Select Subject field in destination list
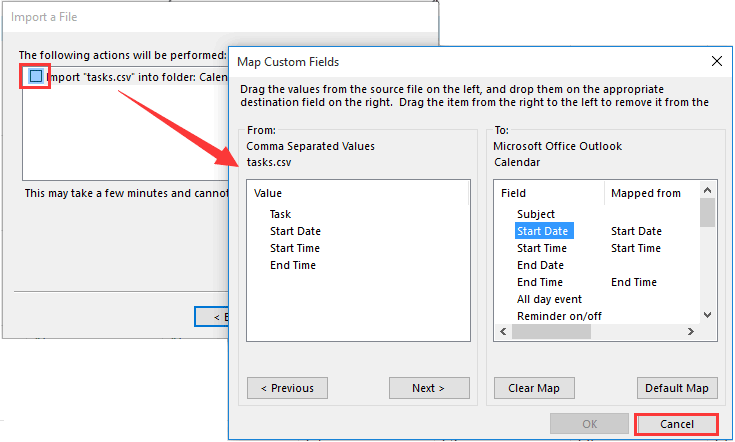 (536, 214)
